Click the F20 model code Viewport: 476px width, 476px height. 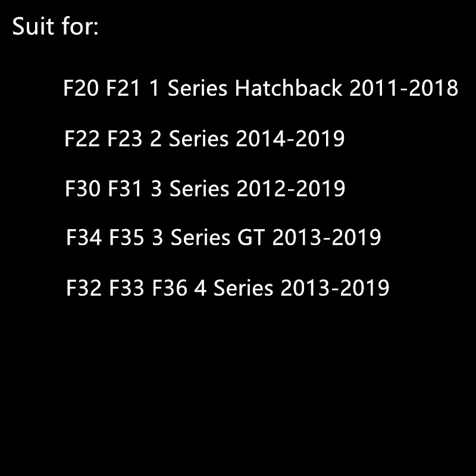click(x=82, y=89)
